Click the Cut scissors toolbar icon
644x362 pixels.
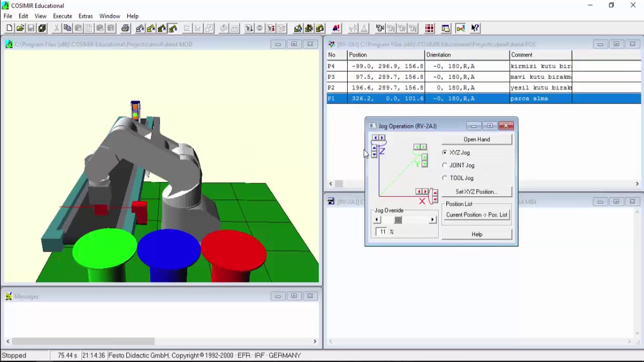click(56, 28)
